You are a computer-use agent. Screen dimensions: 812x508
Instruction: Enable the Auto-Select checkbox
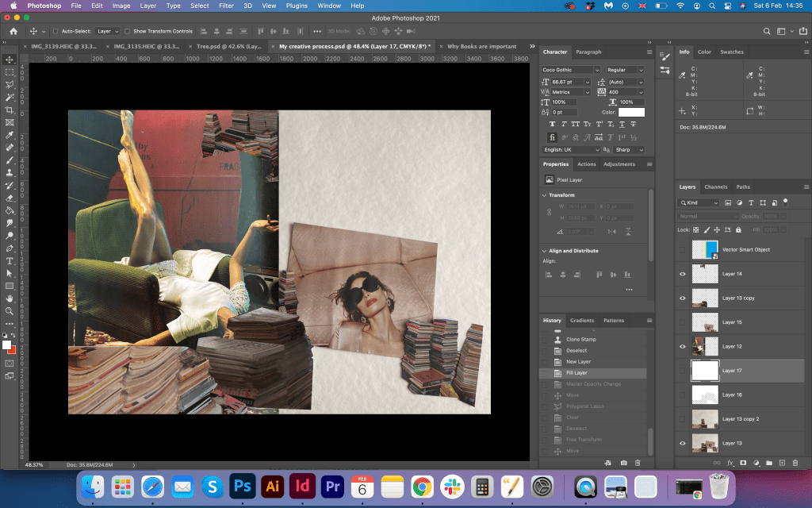pos(55,31)
